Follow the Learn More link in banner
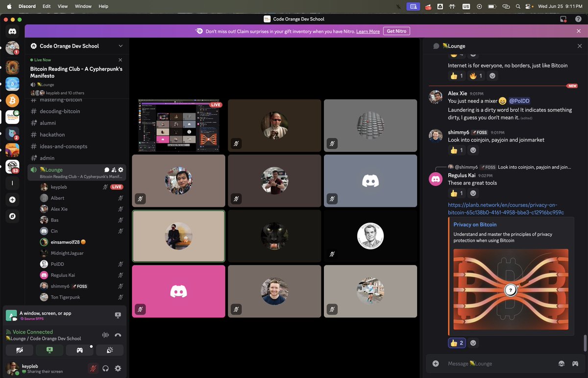This screenshot has height=378, width=588. [368, 31]
